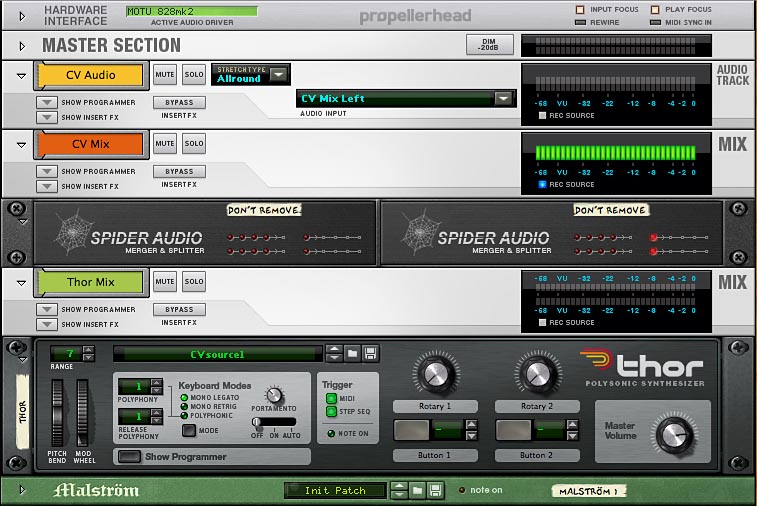This screenshot has width=757, height=506.
Task: Click the Rotary 2 knob on Thor
Action: (538, 374)
